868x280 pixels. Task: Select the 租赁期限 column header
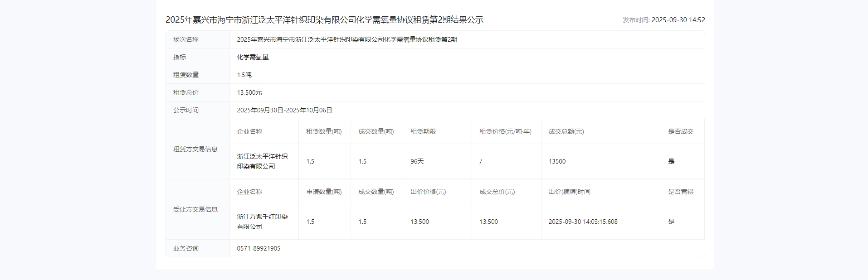(x=423, y=131)
